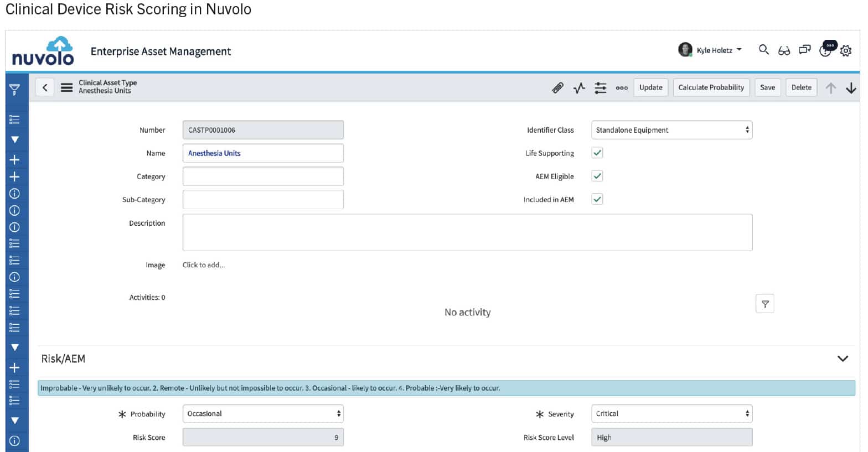Toggle the Life Supporting checkbox

click(x=597, y=153)
